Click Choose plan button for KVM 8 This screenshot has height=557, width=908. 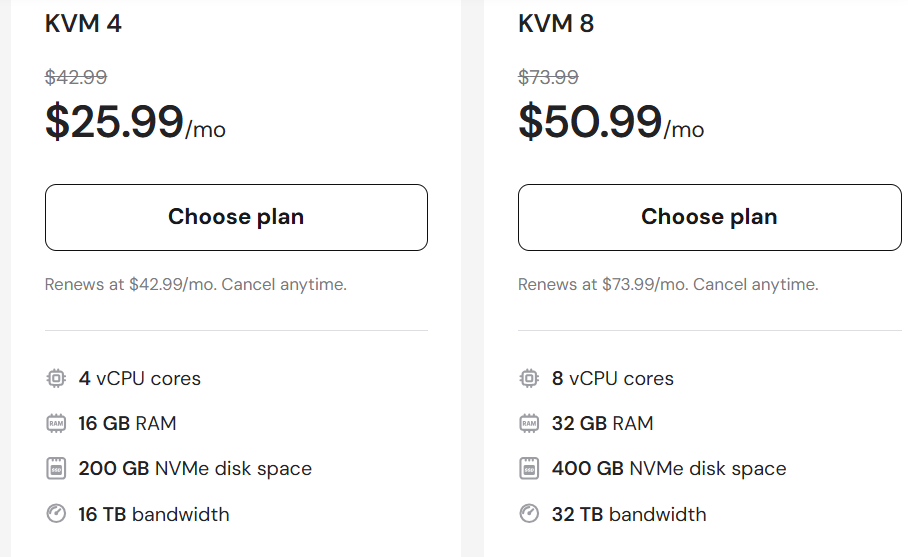click(x=709, y=217)
